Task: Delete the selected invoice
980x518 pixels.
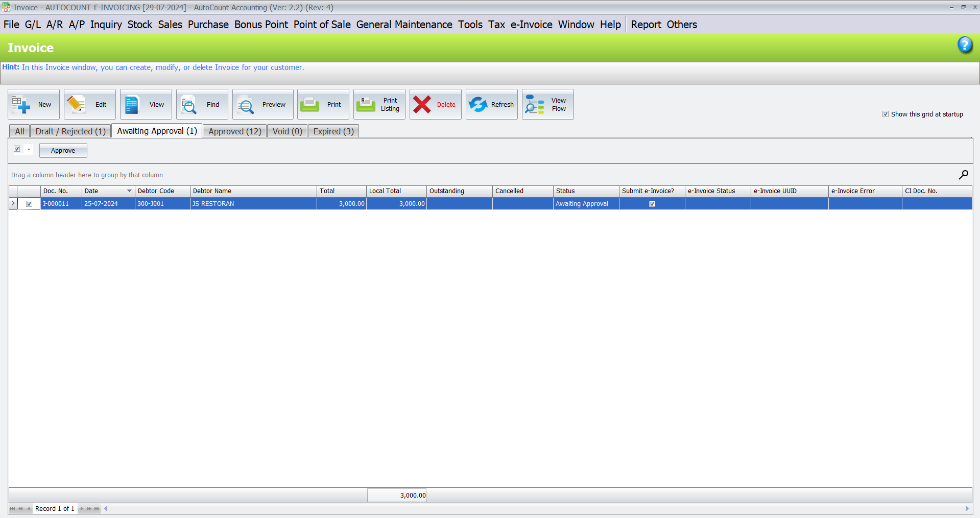Action: 435,104
